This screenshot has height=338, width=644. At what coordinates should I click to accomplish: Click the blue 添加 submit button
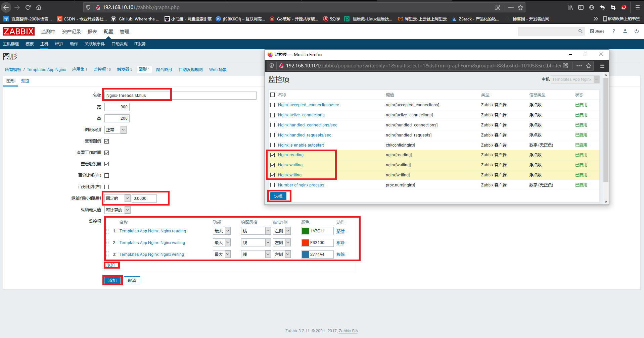112,280
